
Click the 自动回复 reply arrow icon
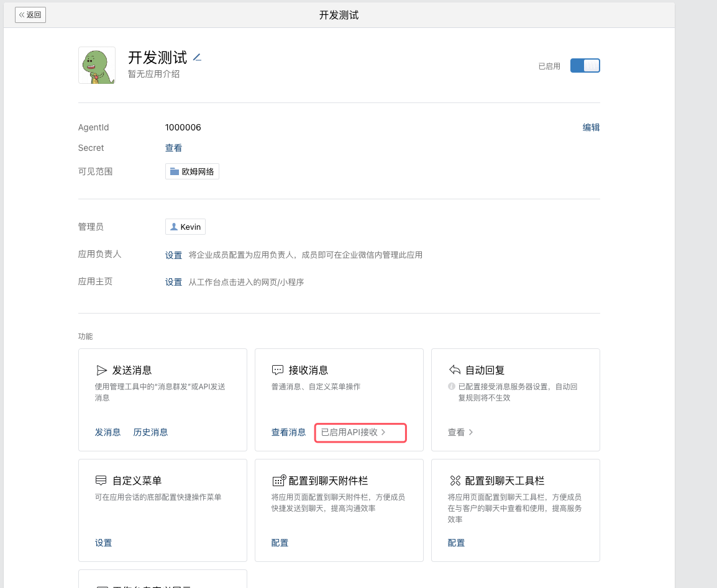tap(455, 369)
